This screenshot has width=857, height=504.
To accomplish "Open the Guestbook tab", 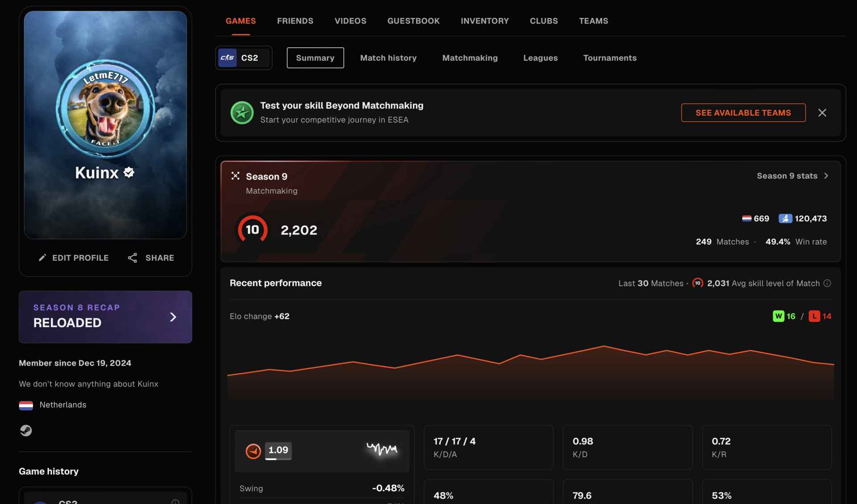I will coord(413,21).
